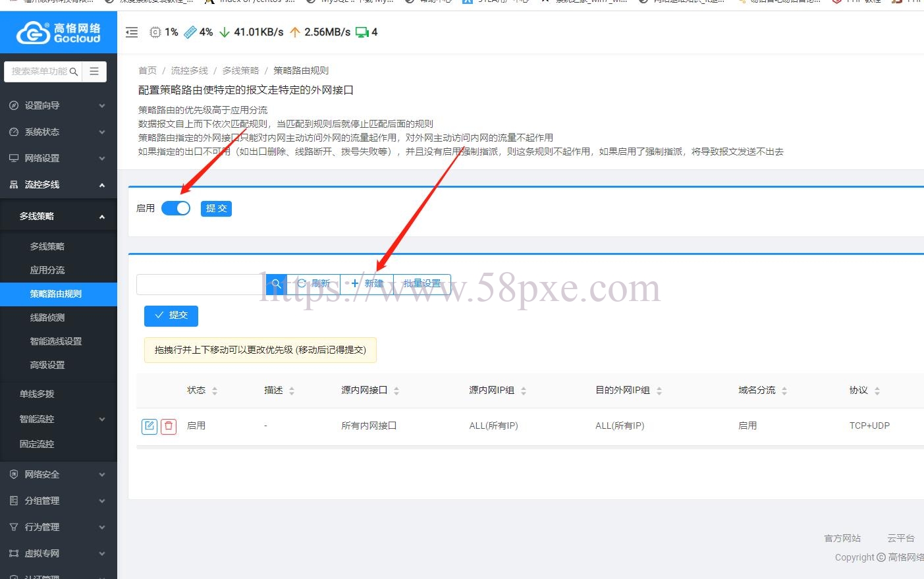Focus the sidebar menu search field
Viewport: 924px width, 579px height.
point(40,71)
